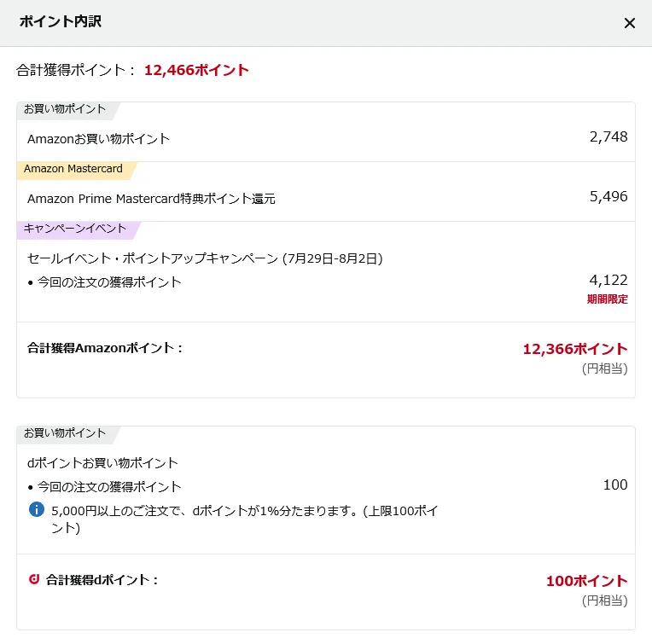Click the 4,122 campaign points value
Image resolution: width=652 pixels, height=644 pixels.
click(608, 280)
